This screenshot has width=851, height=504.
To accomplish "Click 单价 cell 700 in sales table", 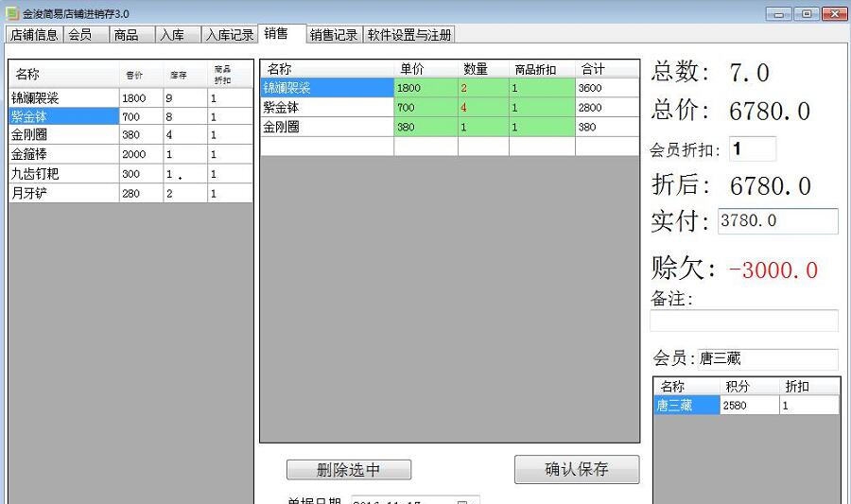I will pyautogui.click(x=426, y=108).
